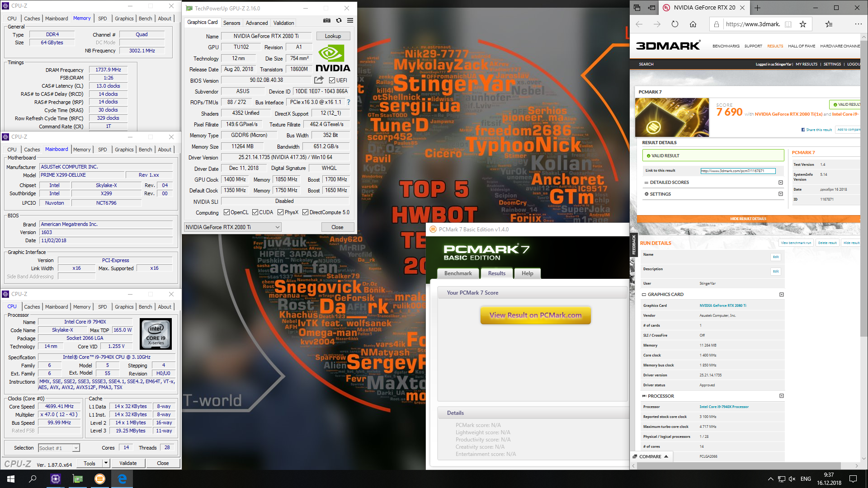Go back in the Edge browser
868x488 pixels.
[x=639, y=24]
